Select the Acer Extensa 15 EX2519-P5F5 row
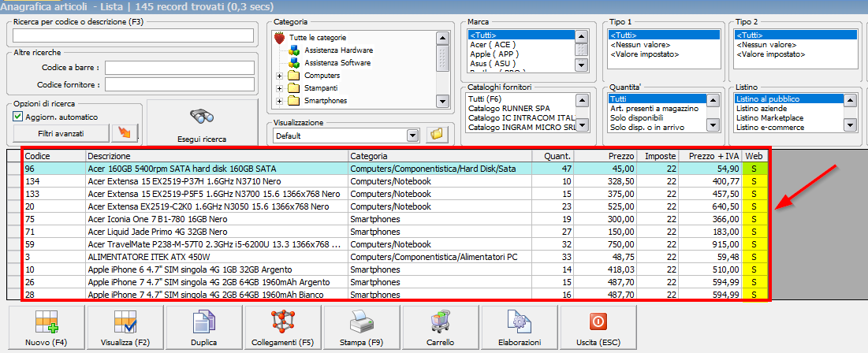868x353 pixels. [396, 194]
